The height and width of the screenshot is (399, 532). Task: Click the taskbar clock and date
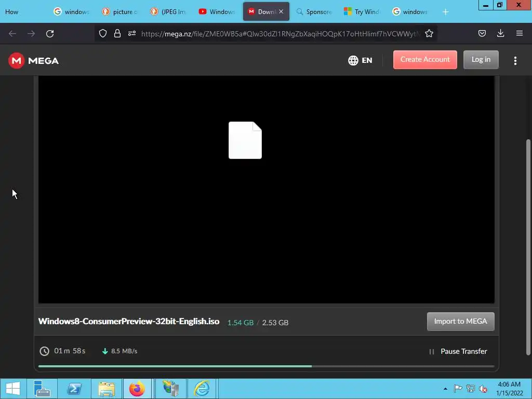pos(509,389)
